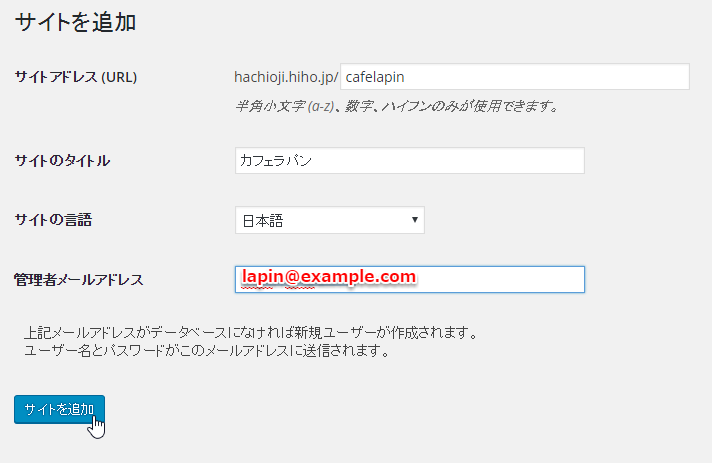Viewport: 712px width, 463px height.
Task: Select the 日本語 language combo box
Action: coord(329,220)
